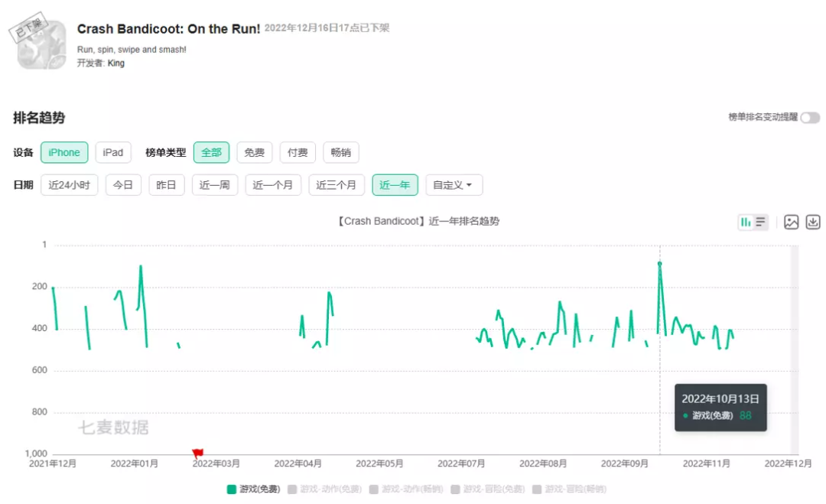Open developer King link
Image resolution: width=826 pixels, height=504 pixels.
click(x=116, y=63)
